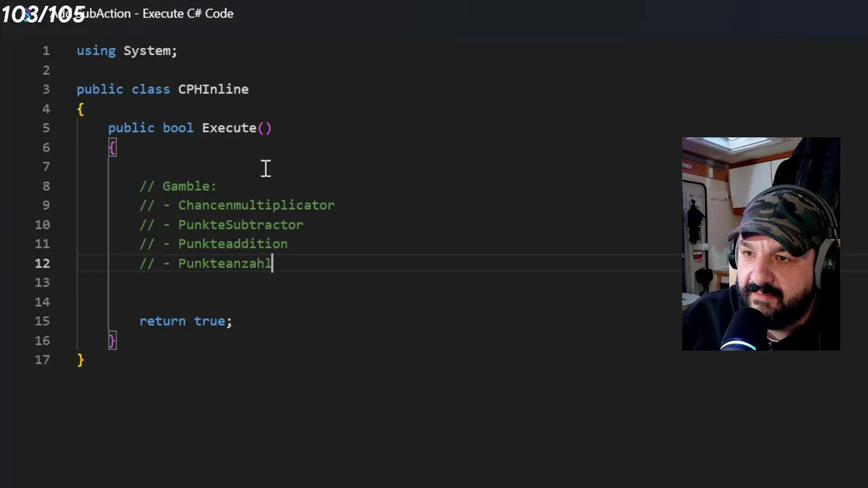The image size is (868, 488).
Task: Click the '// Gamble:' comment
Action: pos(178,186)
